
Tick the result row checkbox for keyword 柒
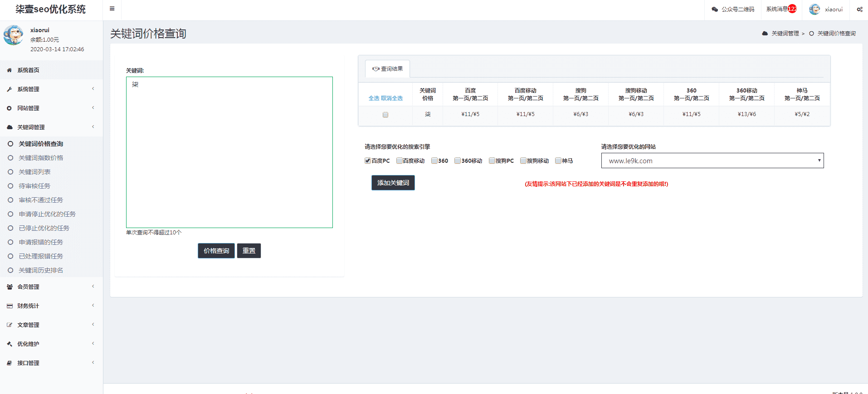[385, 115]
